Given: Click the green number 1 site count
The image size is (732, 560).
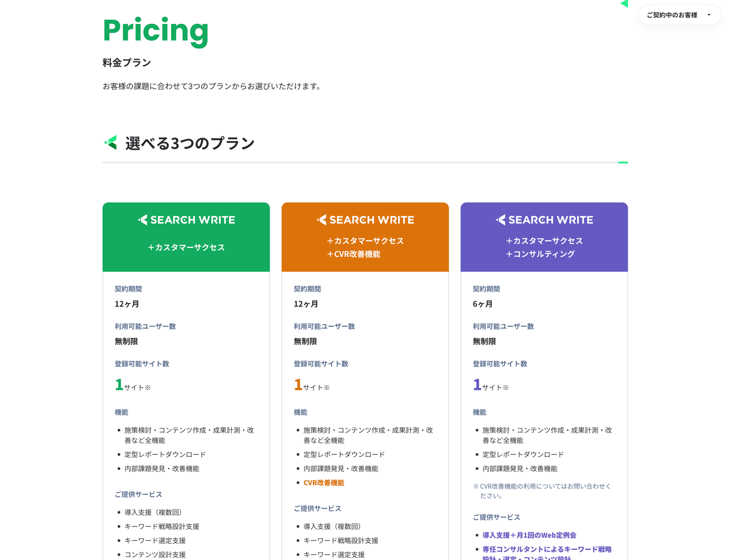Looking at the screenshot, I should click(119, 385).
